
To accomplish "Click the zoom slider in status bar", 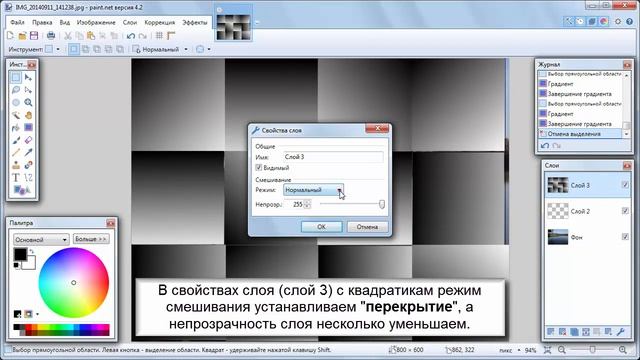I will coord(592,350).
